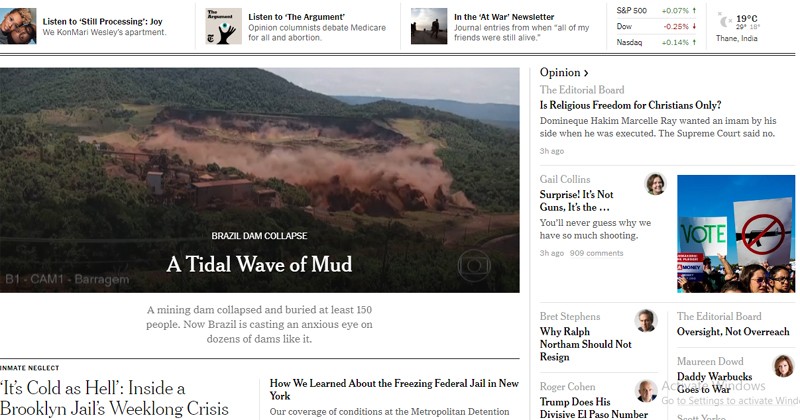Click Gail Collins's author portrait
The image size is (800, 420).
pyautogui.click(x=656, y=184)
